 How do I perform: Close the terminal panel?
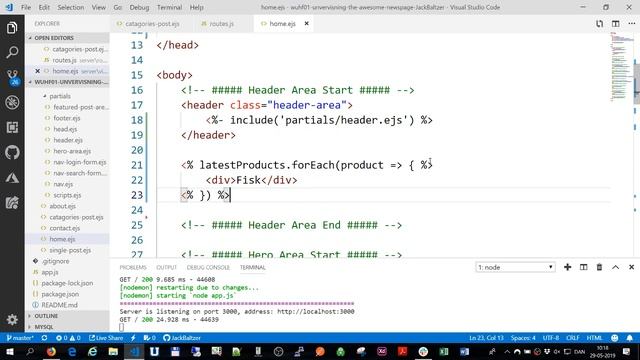tap(631, 267)
